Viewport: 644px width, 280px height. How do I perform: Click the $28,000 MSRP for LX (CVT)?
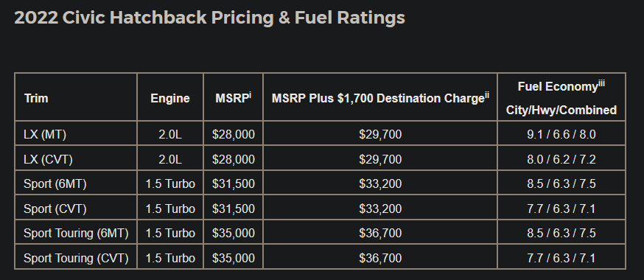coord(234,159)
